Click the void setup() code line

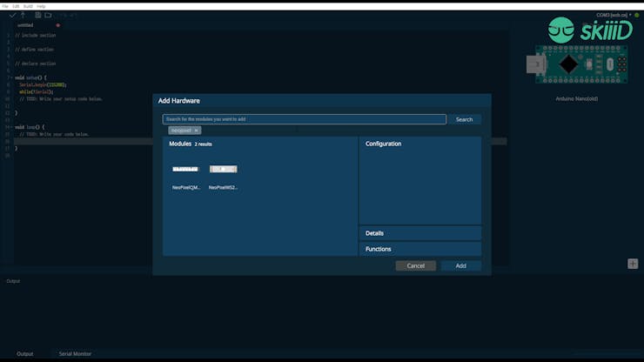click(x=30, y=77)
